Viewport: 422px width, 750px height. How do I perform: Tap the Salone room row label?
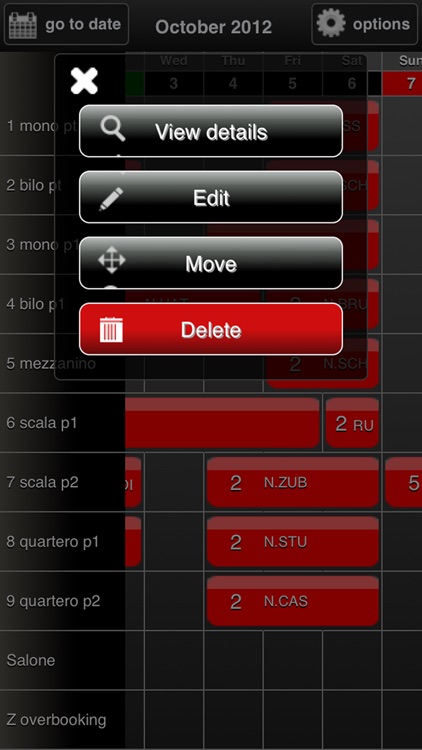[31, 660]
